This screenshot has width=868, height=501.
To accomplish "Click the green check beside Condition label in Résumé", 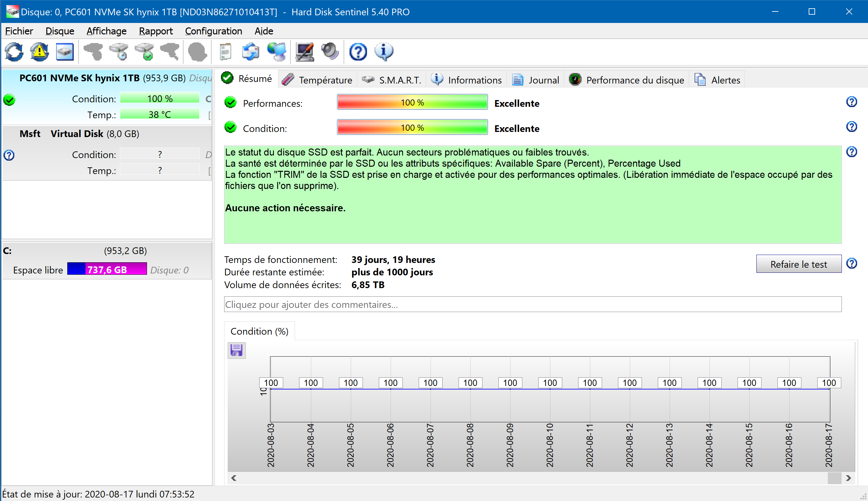I will pyautogui.click(x=230, y=127).
